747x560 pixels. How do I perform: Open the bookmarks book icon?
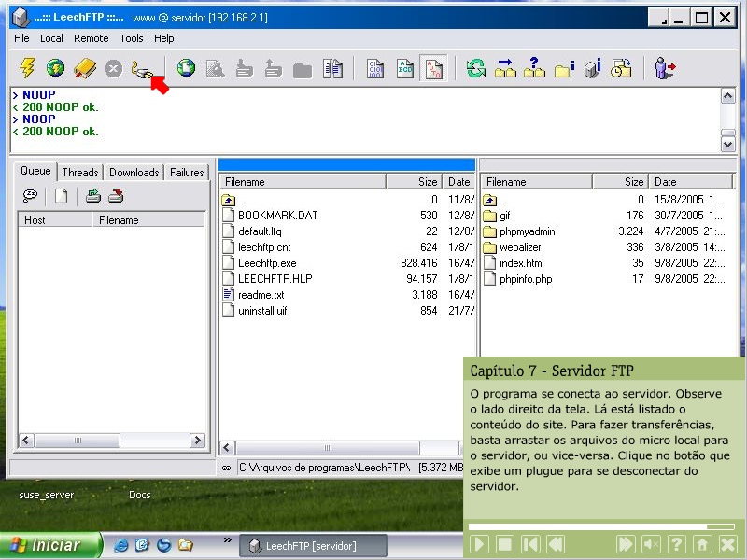click(85, 68)
